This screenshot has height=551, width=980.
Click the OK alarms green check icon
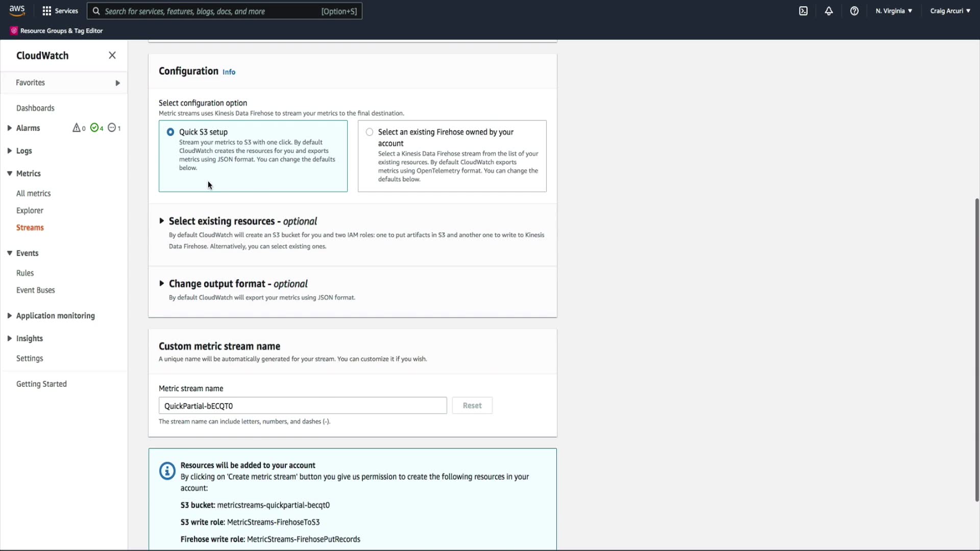click(94, 128)
